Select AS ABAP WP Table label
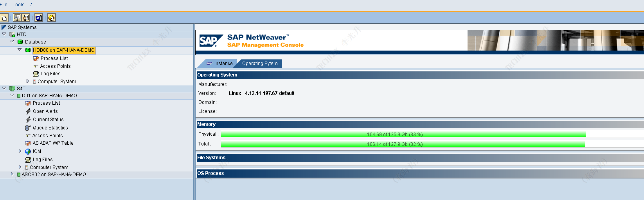The height and width of the screenshot is (200, 644). tap(53, 143)
